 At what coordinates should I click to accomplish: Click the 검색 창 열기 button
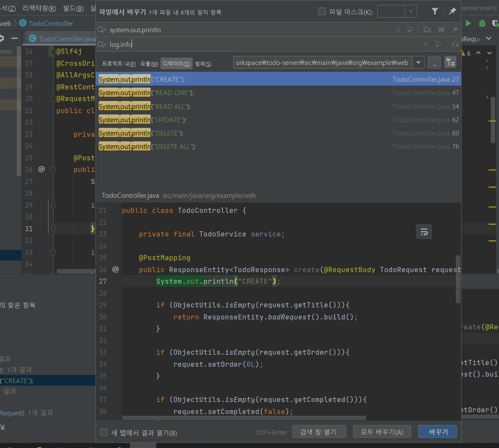[x=319, y=432]
